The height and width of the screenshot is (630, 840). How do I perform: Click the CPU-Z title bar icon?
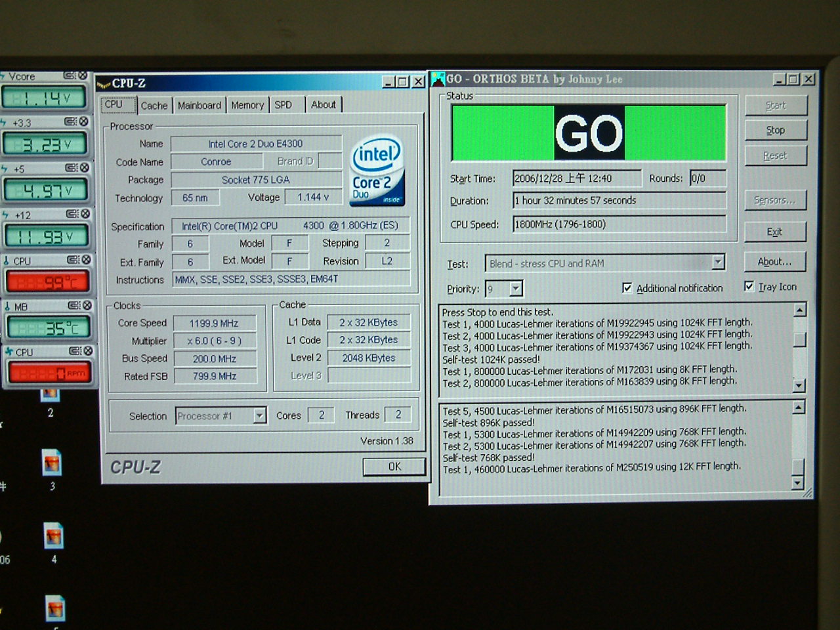[104, 84]
